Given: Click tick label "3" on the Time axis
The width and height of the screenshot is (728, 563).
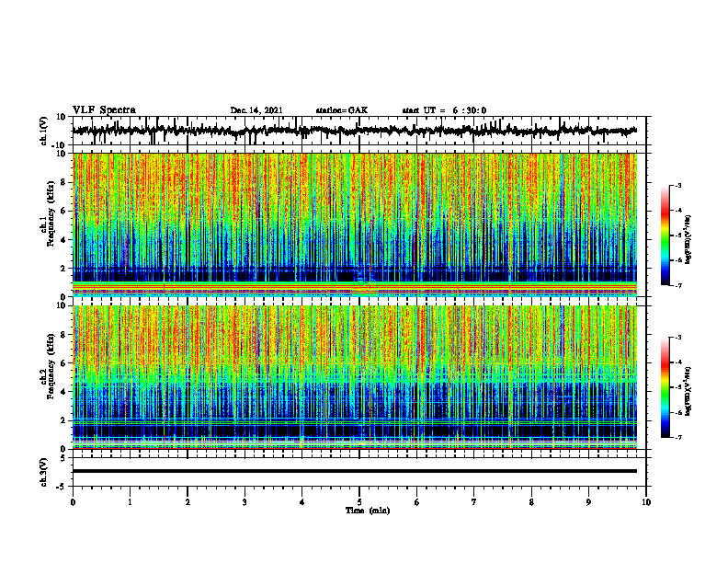Looking at the screenshot, I should 245,502.
